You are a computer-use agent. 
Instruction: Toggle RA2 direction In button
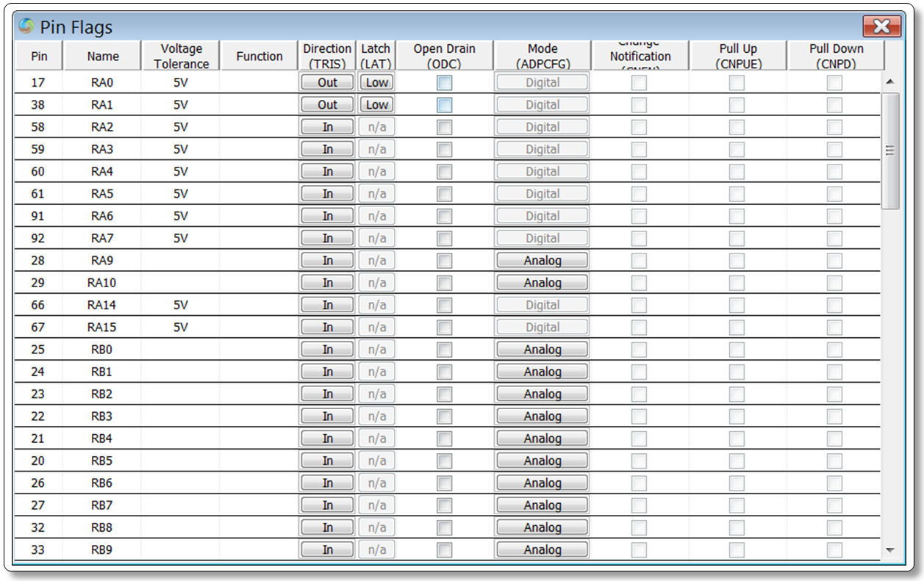[327, 128]
